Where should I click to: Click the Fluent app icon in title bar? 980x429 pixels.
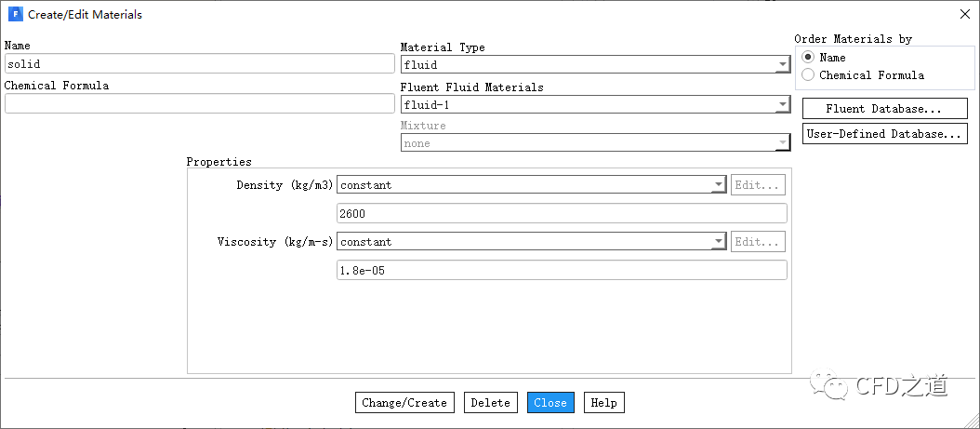14,15
